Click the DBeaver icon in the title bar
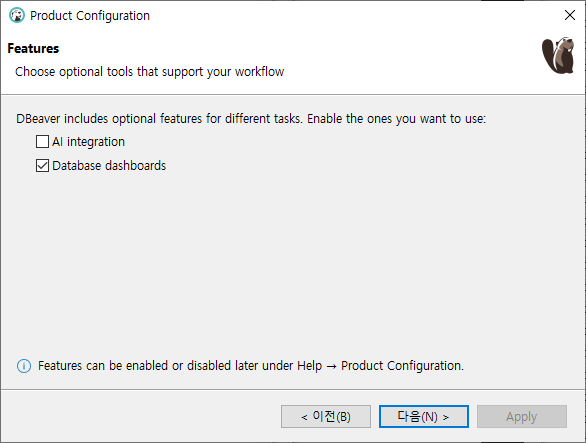 coord(17,16)
